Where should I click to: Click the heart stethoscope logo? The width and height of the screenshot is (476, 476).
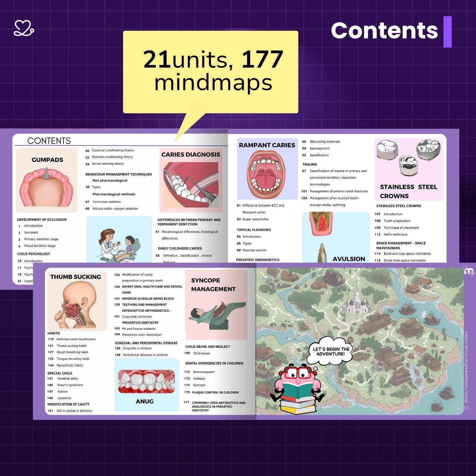click(24, 28)
